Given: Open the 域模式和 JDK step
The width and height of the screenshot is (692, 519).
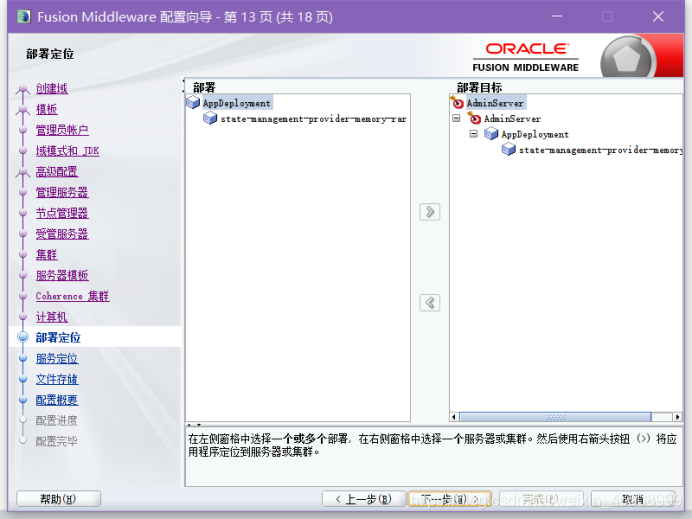Looking at the screenshot, I should pos(68,150).
